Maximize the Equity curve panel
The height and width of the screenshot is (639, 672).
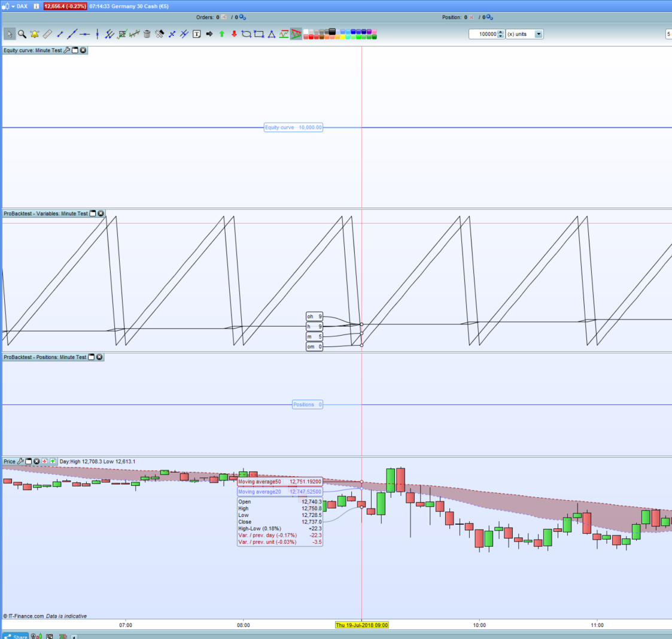point(75,50)
